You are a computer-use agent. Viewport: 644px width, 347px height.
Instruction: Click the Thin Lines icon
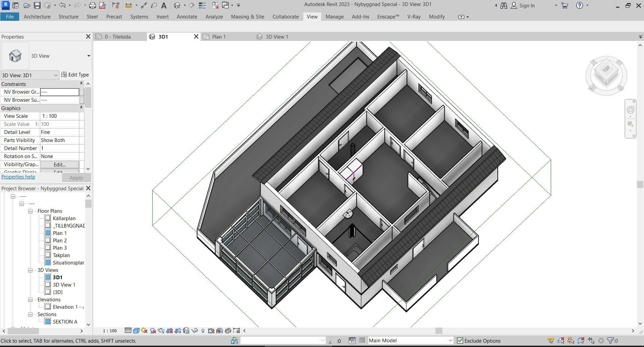[202, 5]
